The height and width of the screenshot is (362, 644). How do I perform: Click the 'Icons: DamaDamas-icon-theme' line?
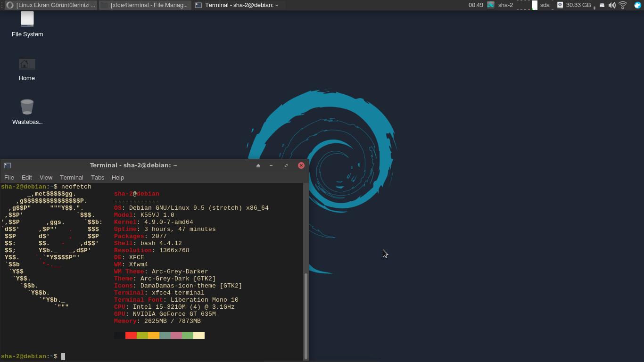(x=178, y=286)
